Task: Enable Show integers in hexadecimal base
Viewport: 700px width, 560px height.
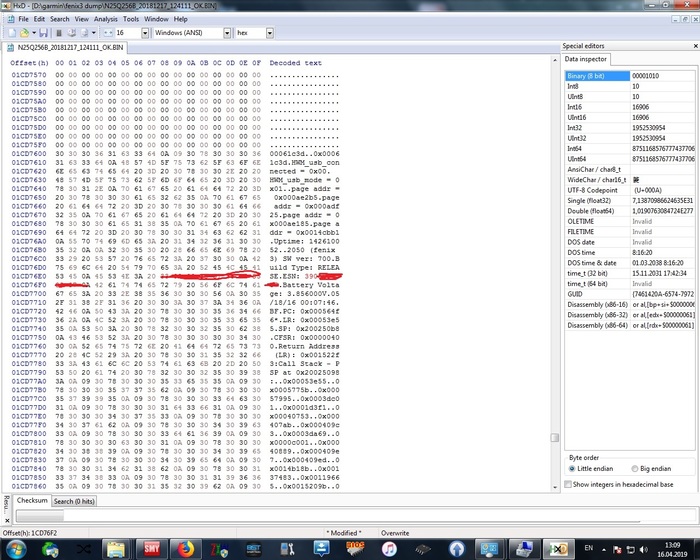Action: 568,485
